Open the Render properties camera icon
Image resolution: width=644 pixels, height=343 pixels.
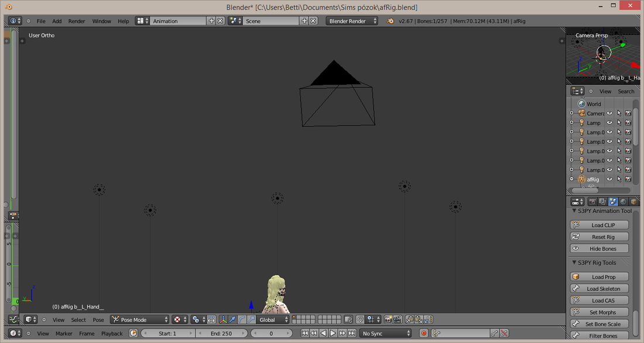point(592,202)
